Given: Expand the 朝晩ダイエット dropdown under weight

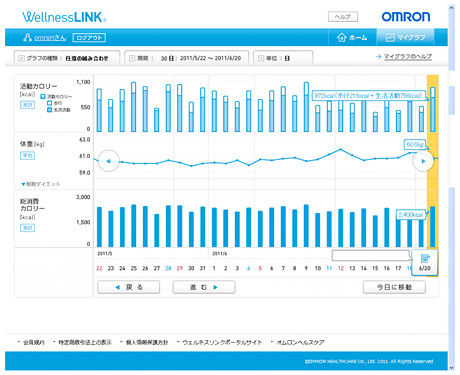Looking at the screenshot, I should coord(41,184).
